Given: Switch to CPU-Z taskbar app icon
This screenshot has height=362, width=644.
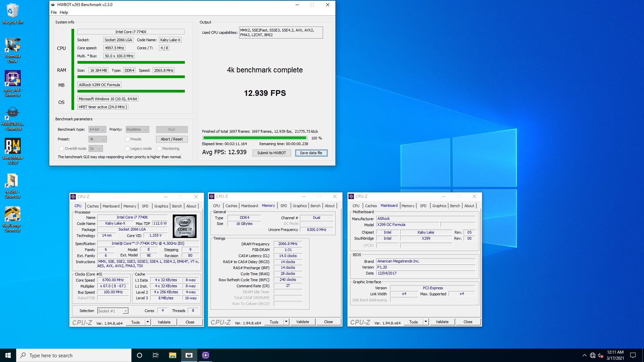Looking at the screenshot, I should (206, 355).
